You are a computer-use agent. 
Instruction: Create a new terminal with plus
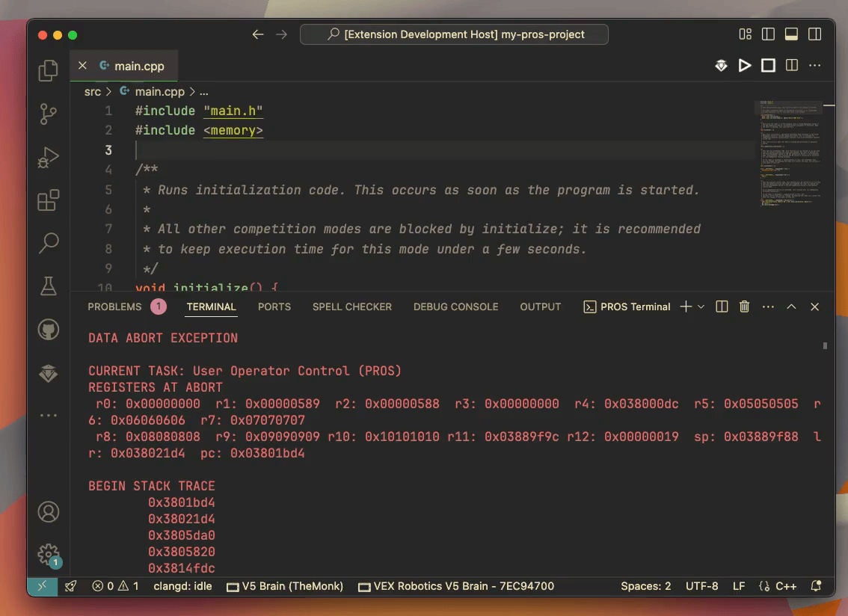click(686, 307)
